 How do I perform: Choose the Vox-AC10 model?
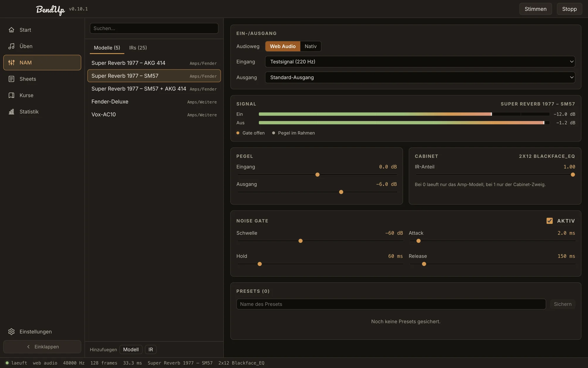[x=154, y=115]
